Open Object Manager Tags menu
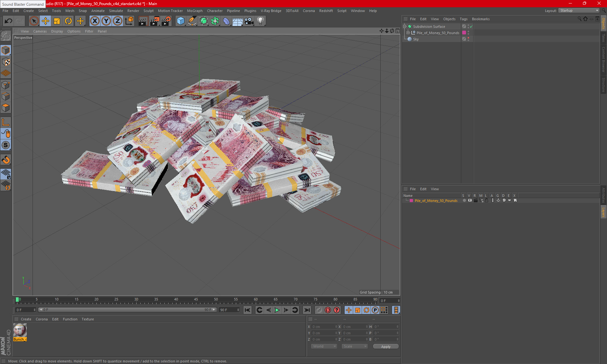 (x=463, y=19)
